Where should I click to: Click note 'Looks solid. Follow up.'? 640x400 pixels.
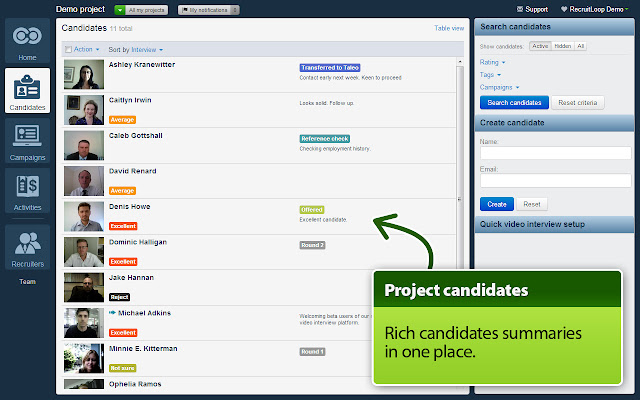pos(326,103)
